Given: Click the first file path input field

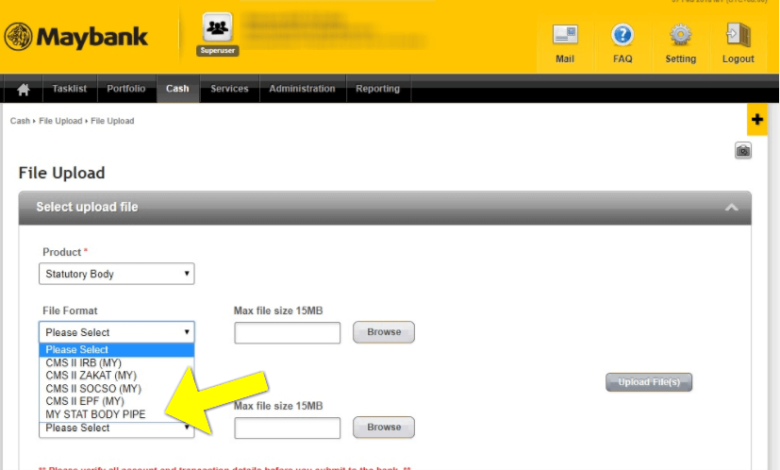Looking at the screenshot, I should click(x=288, y=333).
